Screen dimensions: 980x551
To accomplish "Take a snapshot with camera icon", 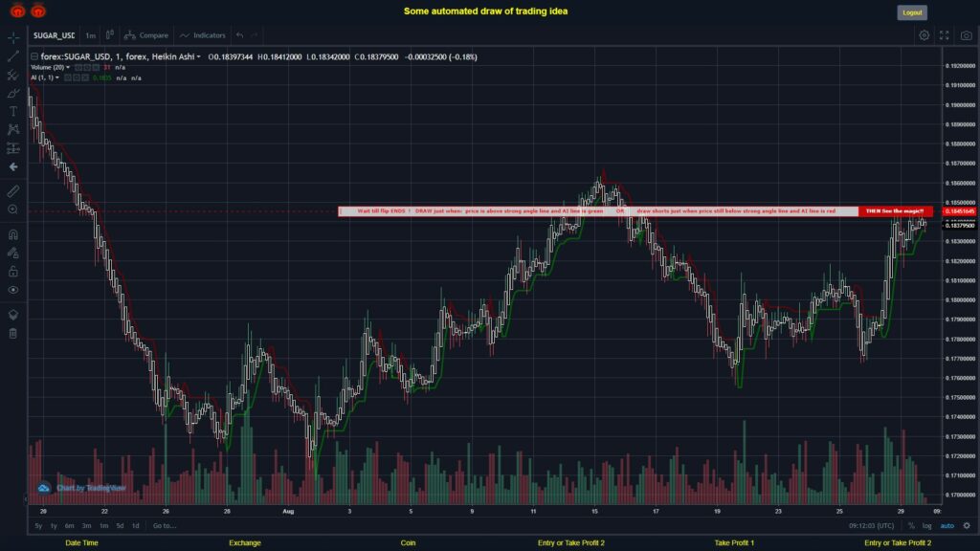I will (967, 35).
